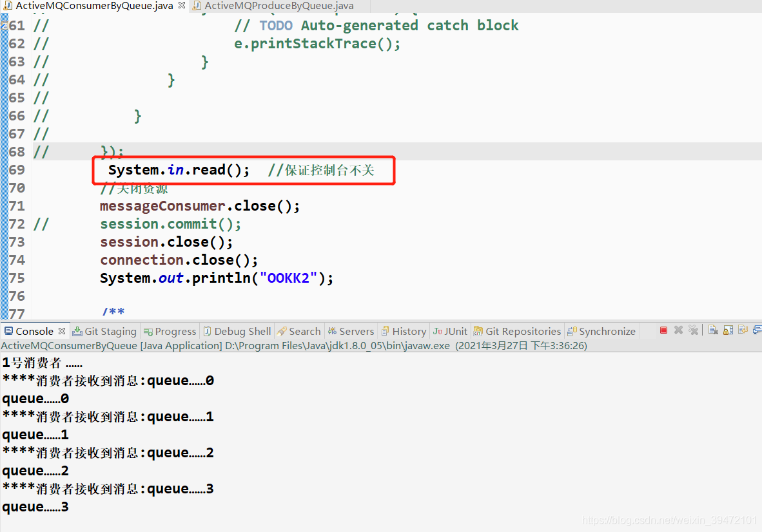Image resolution: width=762 pixels, height=532 pixels.
Task: Click e.printStackTrace(); on line 62
Action: pos(317,44)
